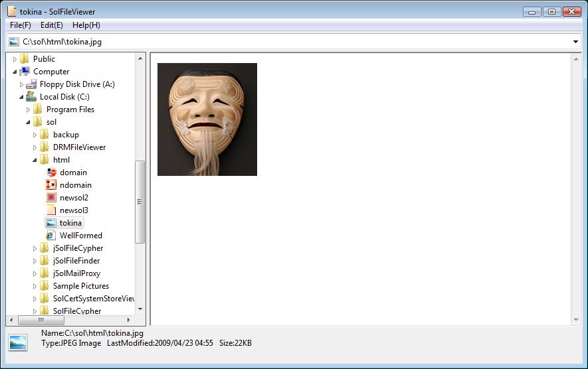The height and width of the screenshot is (369, 588).
Task: Collapse the html folder node
Action: 35,161
